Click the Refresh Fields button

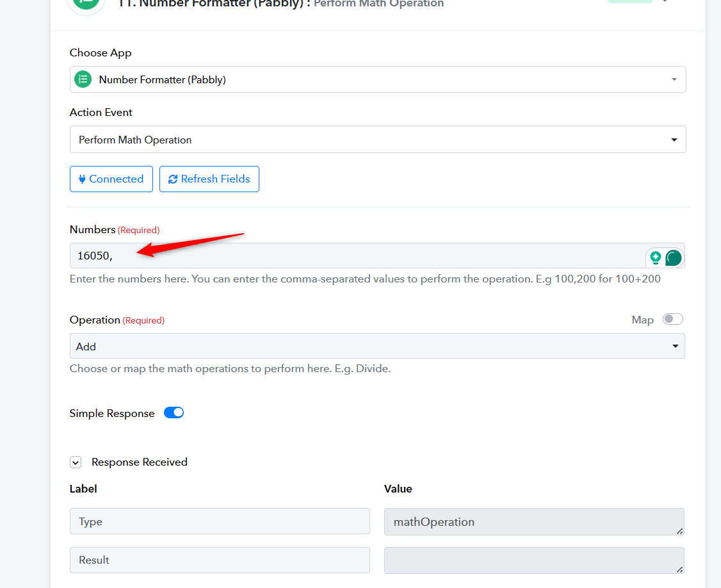pyautogui.click(x=209, y=179)
